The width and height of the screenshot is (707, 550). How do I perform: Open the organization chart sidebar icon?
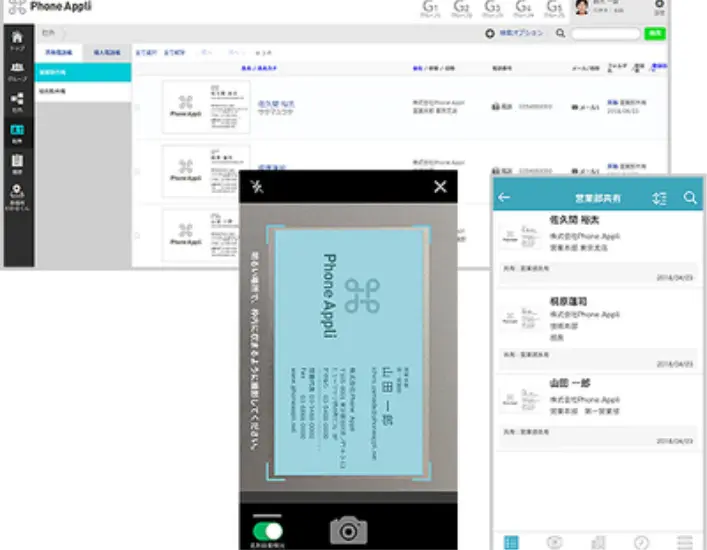(17, 99)
